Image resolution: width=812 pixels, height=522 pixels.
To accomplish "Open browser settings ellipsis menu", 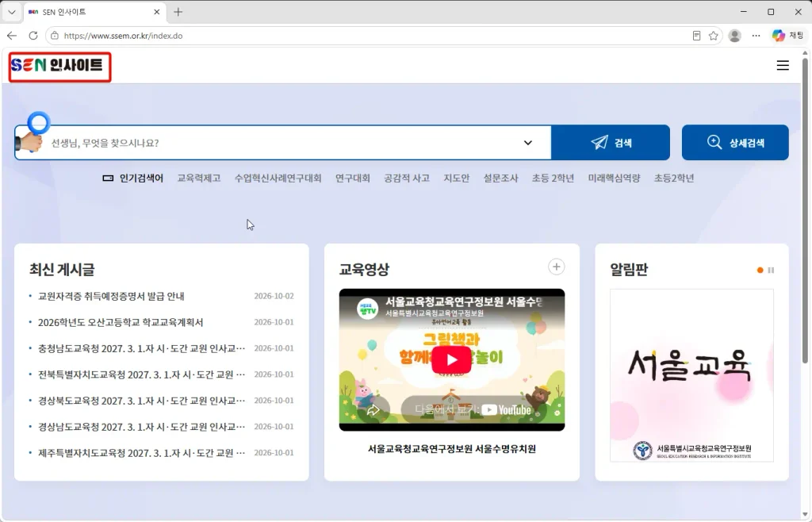I will coord(756,36).
